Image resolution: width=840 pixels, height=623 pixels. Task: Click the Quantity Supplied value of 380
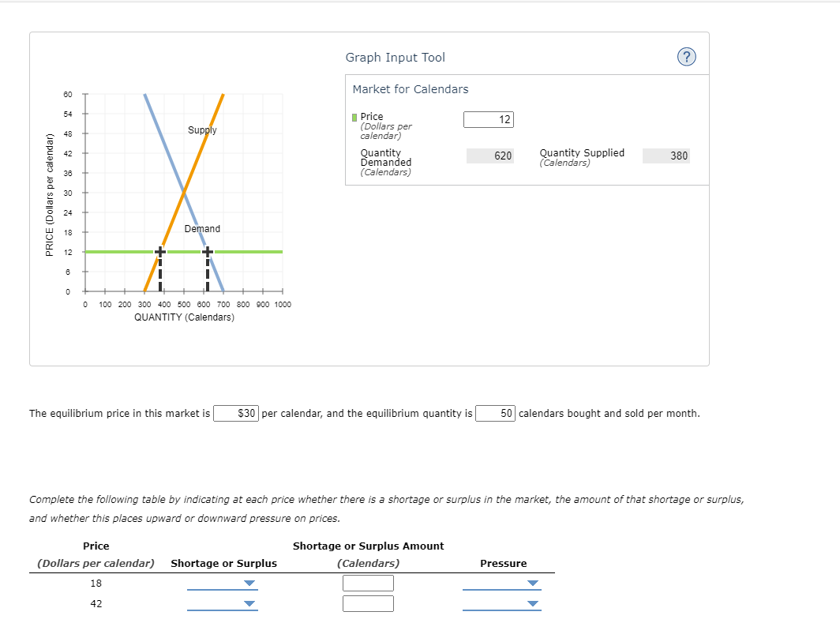click(666, 156)
